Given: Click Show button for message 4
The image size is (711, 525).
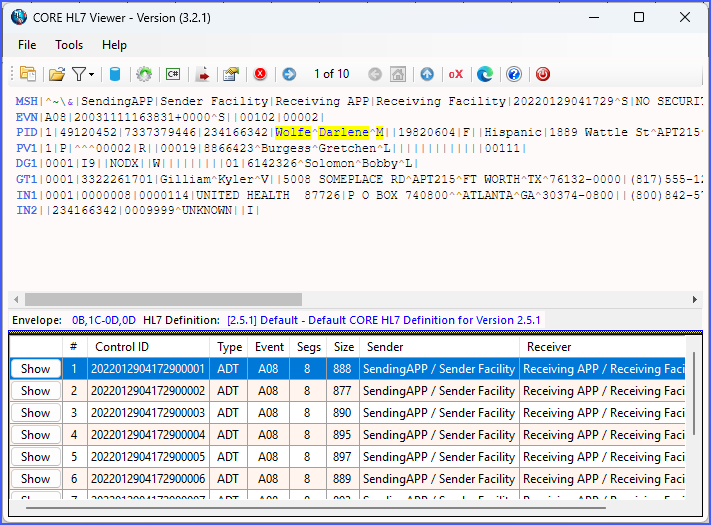Looking at the screenshot, I should (35, 435).
